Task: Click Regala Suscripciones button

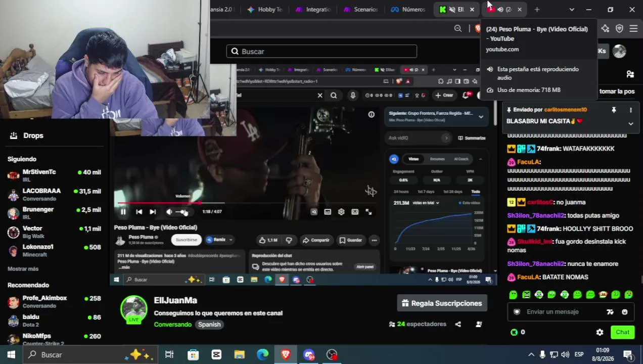Action: coord(442,303)
